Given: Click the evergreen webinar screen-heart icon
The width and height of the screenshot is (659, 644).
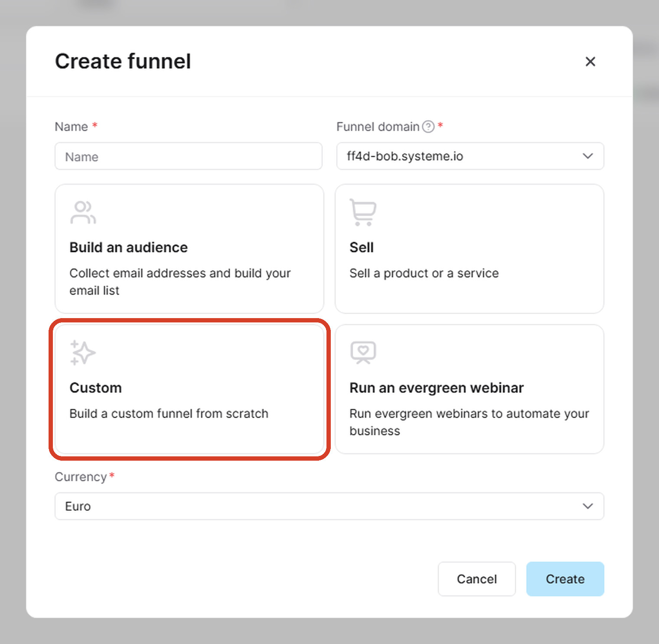Looking at the screenshot, I should pyautogui.click(x=363, y=353).
